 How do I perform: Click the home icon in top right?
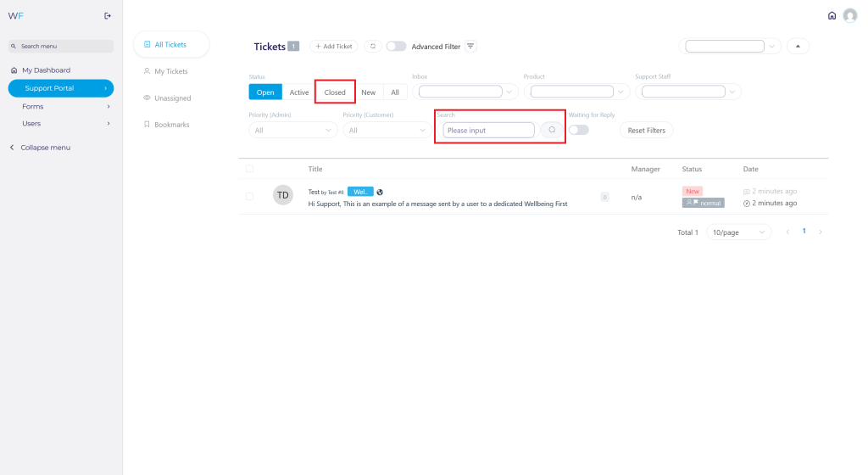click(x=832, y=15)
